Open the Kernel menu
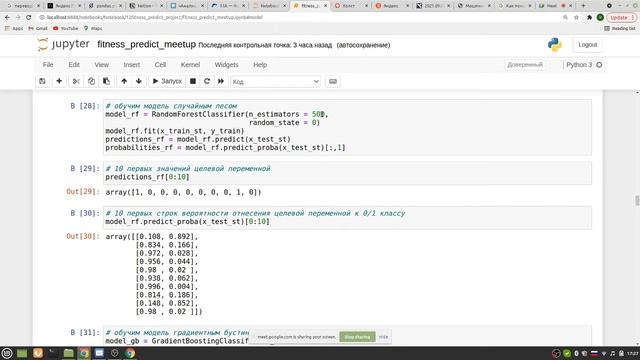The image size is (640, 360). [x=190, y=64]
